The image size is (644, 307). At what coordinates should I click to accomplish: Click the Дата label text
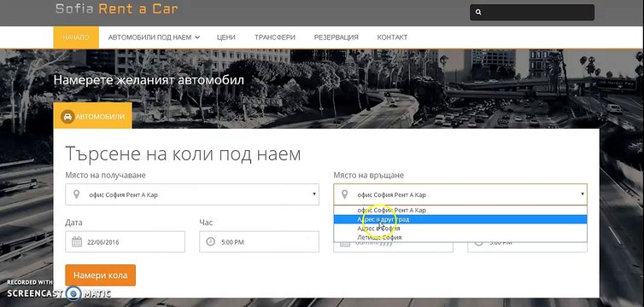[x=73, y=223]
